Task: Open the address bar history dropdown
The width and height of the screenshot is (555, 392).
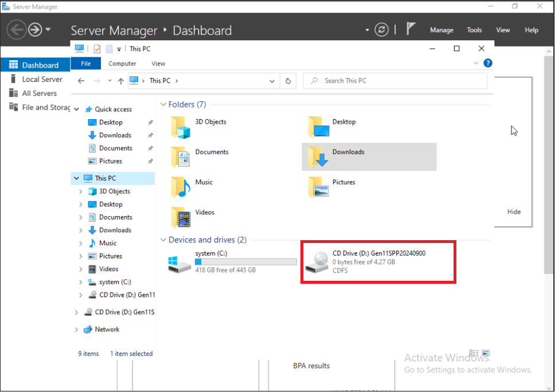Action: [x=272, y=81]
